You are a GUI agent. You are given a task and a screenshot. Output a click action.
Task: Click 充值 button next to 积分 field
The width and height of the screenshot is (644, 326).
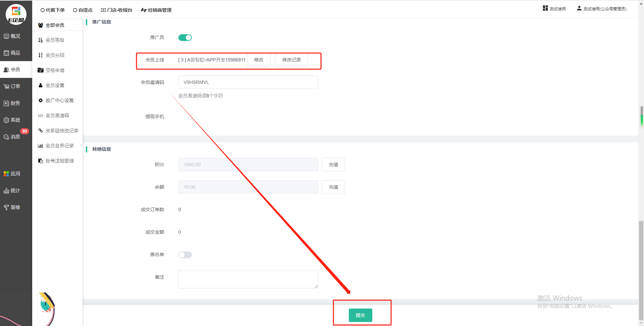pos(333,165)
